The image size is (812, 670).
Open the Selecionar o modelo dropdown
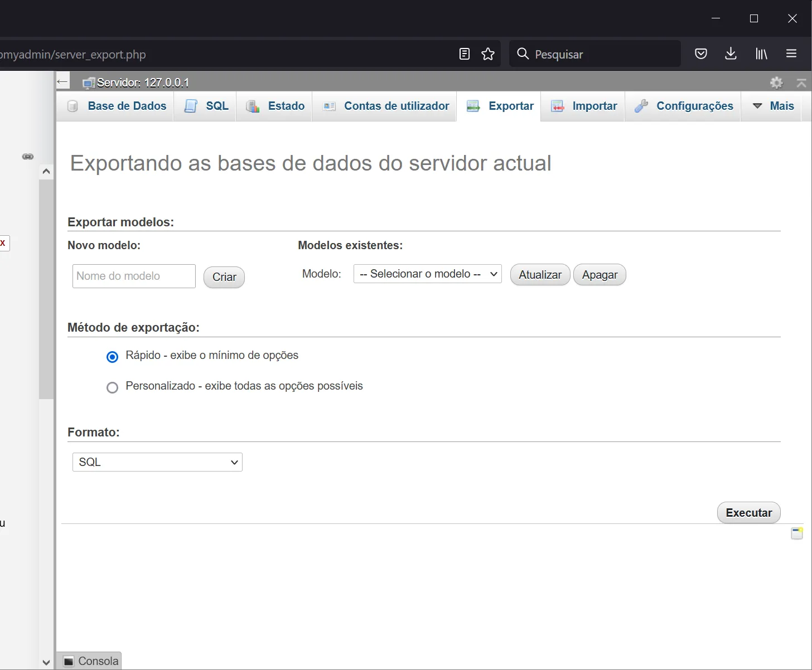click(x=428, y=274)
